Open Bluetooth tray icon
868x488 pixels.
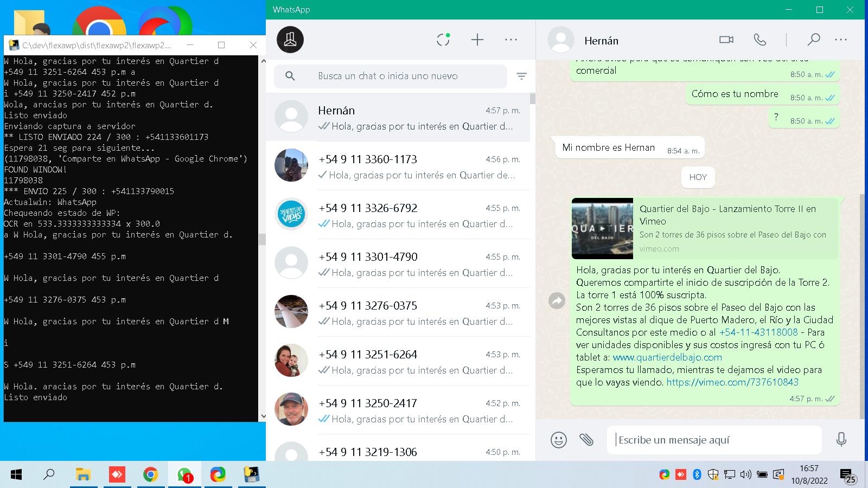click(x=697, y=475)
